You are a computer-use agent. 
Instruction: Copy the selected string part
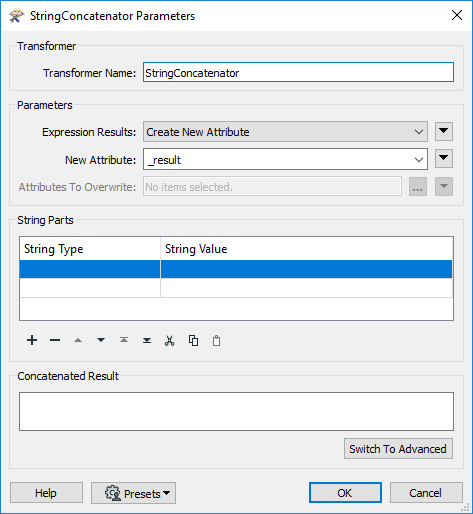(193, 340)
